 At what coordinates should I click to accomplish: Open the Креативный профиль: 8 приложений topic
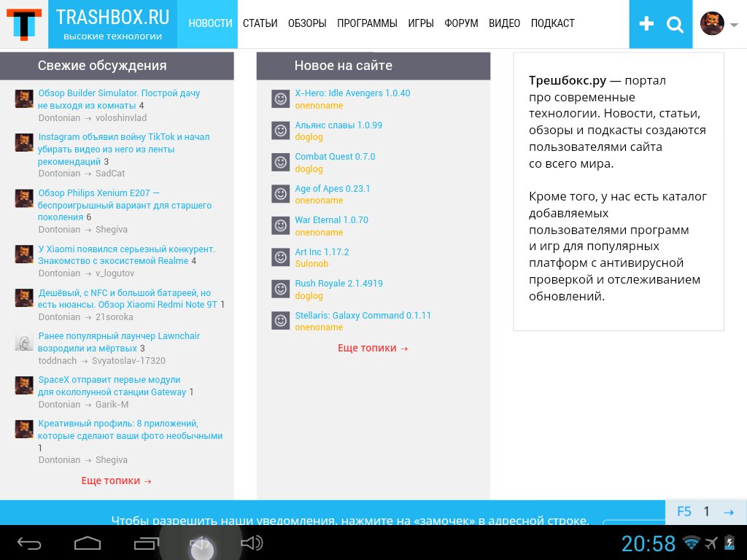click(130, 429)
